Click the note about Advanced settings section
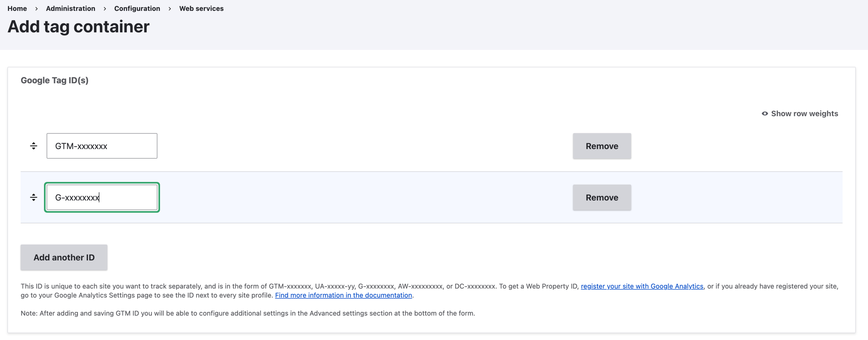The height and width of the screenshot is (340, 868). pos(248,313)
